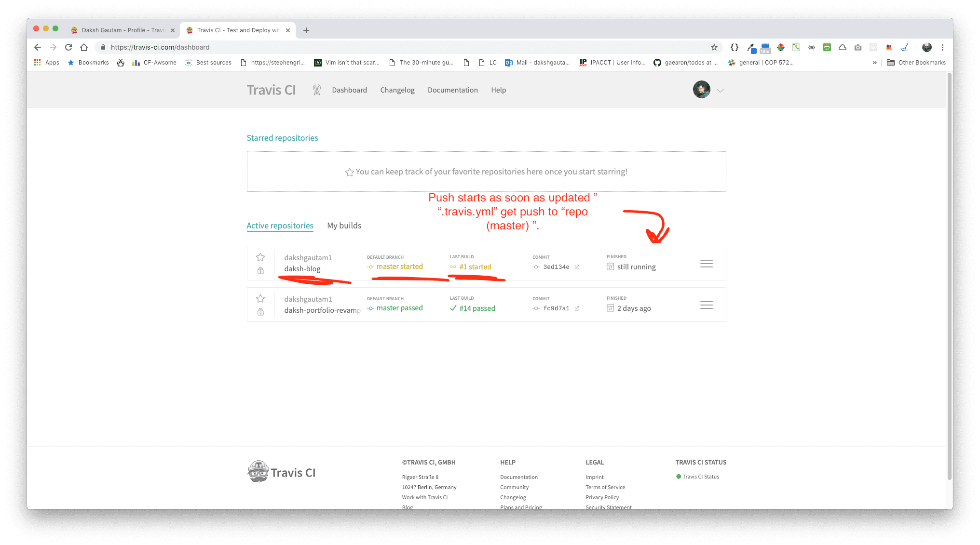Switch to the My builds tab

[x=344, y=226]
